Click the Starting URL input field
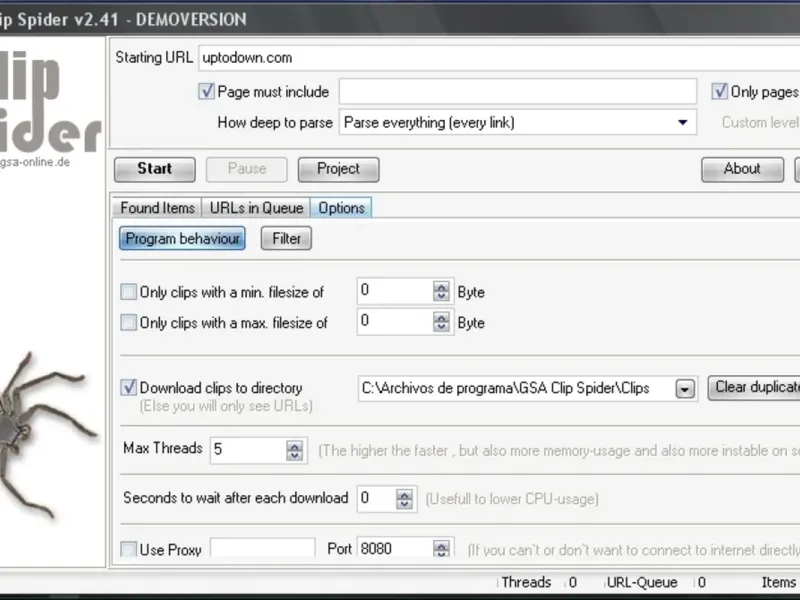800x600 pixels. (x=499, y=58)
